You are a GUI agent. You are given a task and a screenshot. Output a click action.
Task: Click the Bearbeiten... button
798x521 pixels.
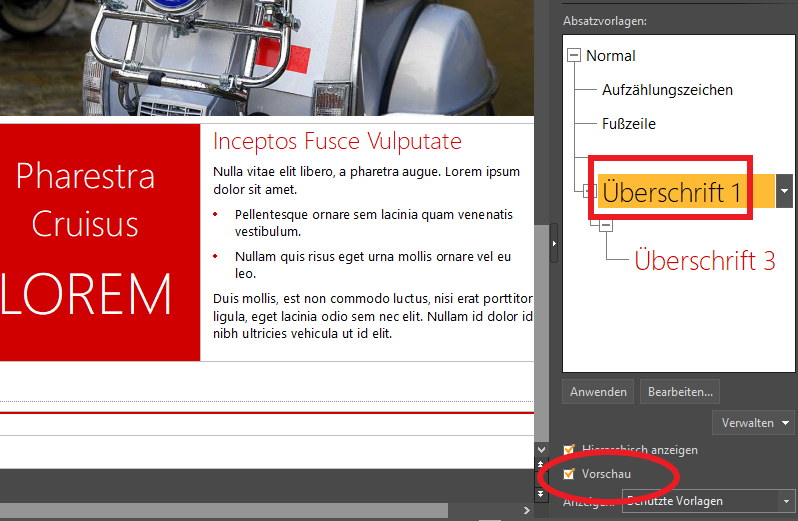pyautogui.click(x=680, y=391)
